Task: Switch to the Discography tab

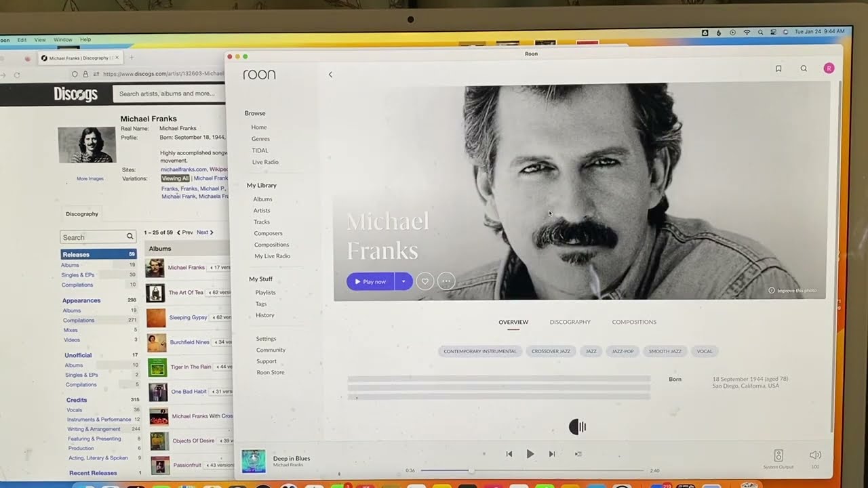Action: click(x=570, y=322)
